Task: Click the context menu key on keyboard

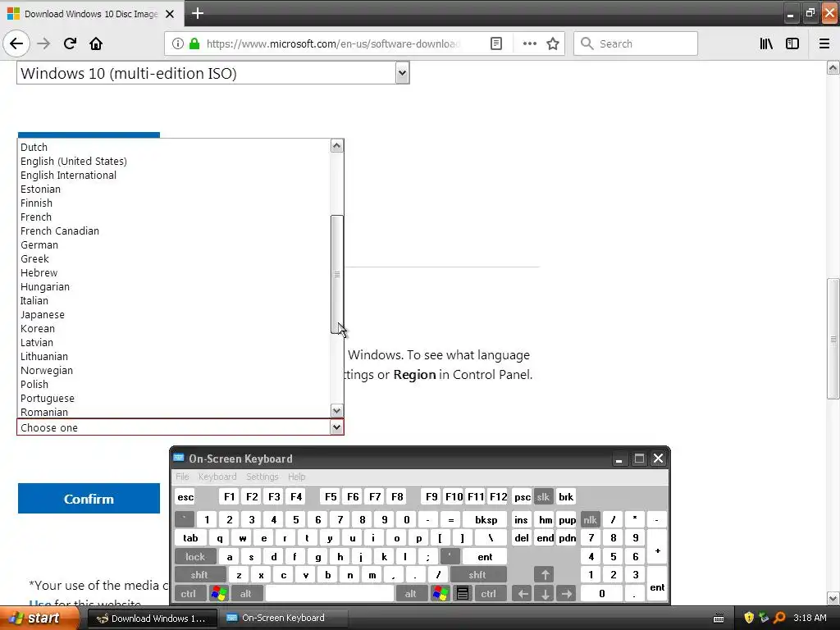Action: coord(463,594)
